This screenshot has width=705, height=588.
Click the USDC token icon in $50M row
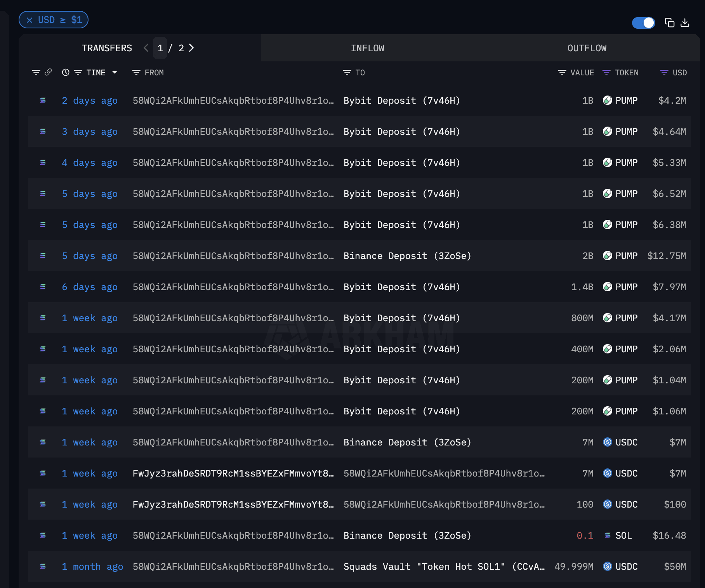click(x=607, y=567)
